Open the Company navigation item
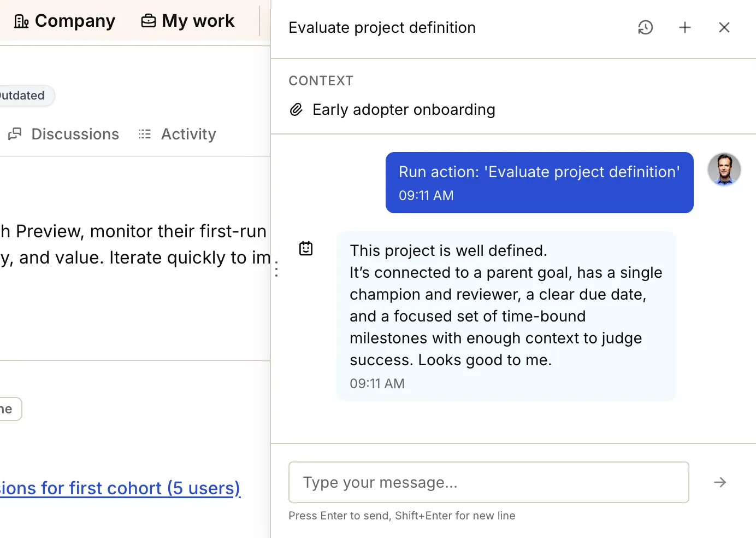This screenshot has height=538, width=756. pyautogui.click(x=75, y=21)
